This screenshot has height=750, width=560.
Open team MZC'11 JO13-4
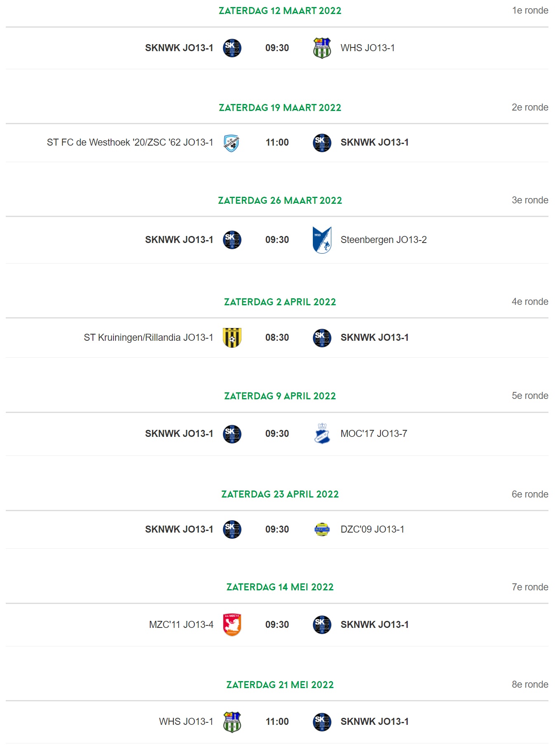tap(181, 625)
